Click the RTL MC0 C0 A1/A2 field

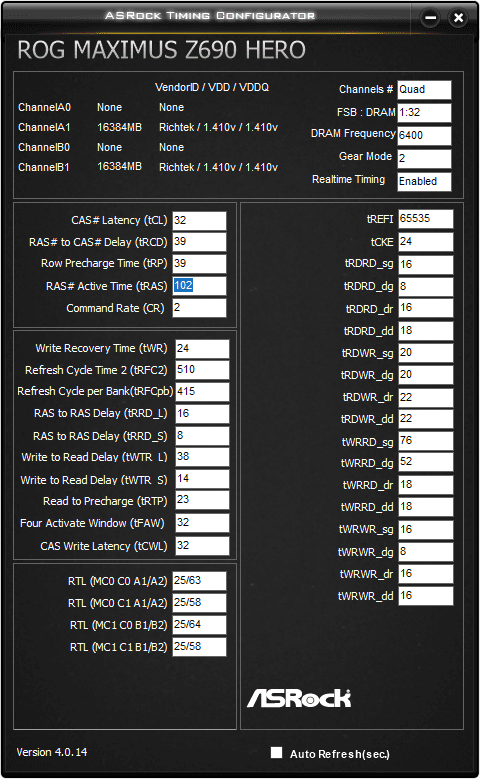point(199,581)
